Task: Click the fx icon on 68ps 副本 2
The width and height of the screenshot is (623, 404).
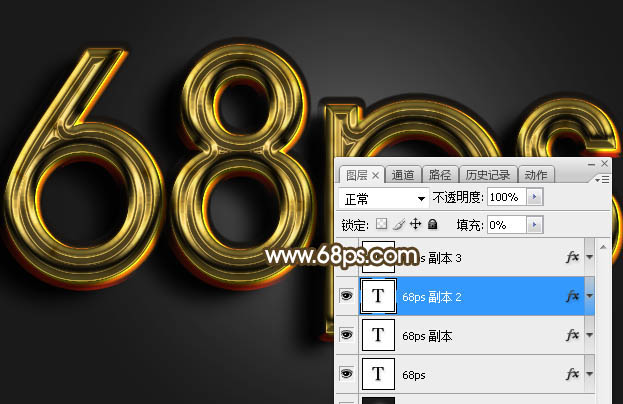Action: click(572, 296)
